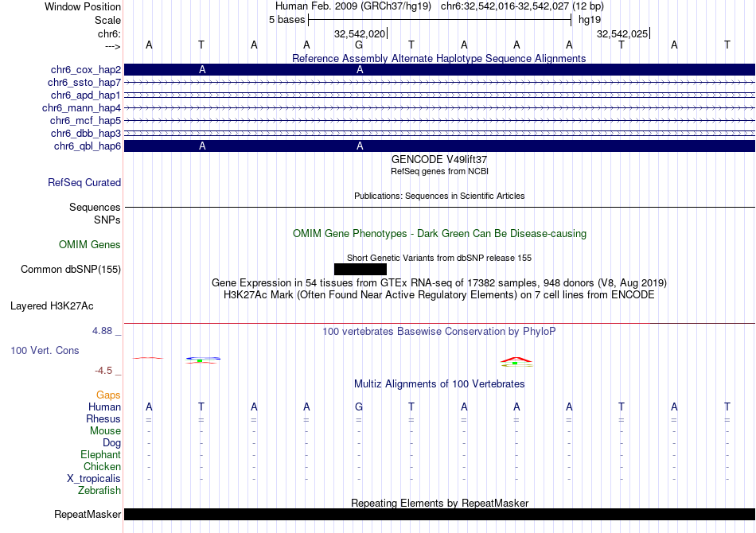756x533 pixels.
Task: Click the chr6_mcf_hap5 track label
Action: (x=85, y=120)
